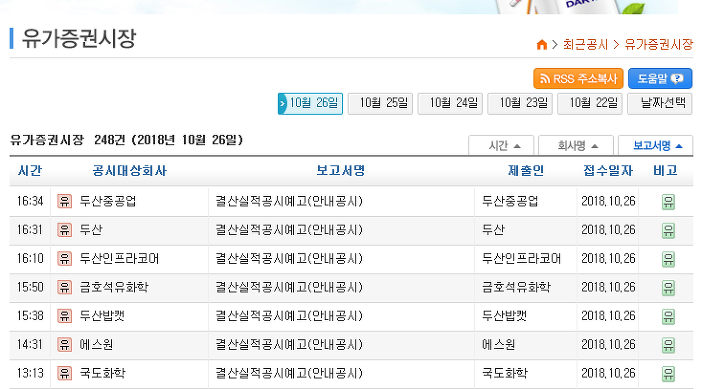This screenshot has width=702, height=389.
Task: Click green 유 remark icon in 15:38 row
Action: click(668, 316)
